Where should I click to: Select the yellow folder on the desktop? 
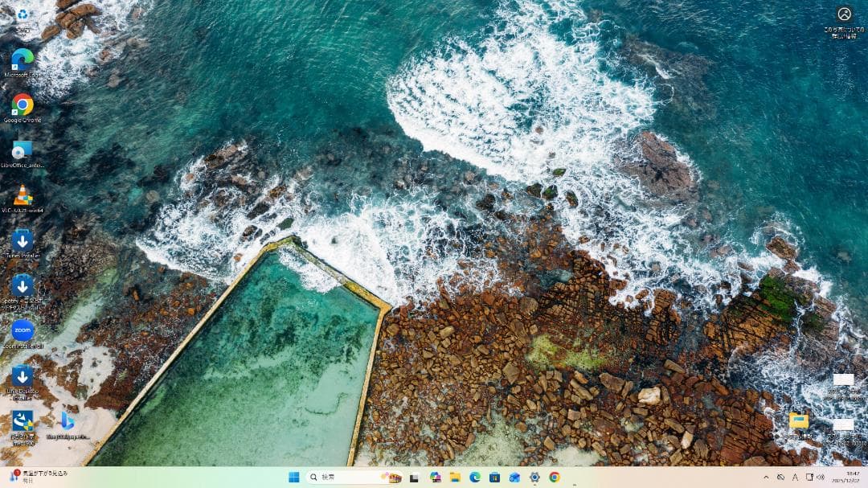[798, 420]
